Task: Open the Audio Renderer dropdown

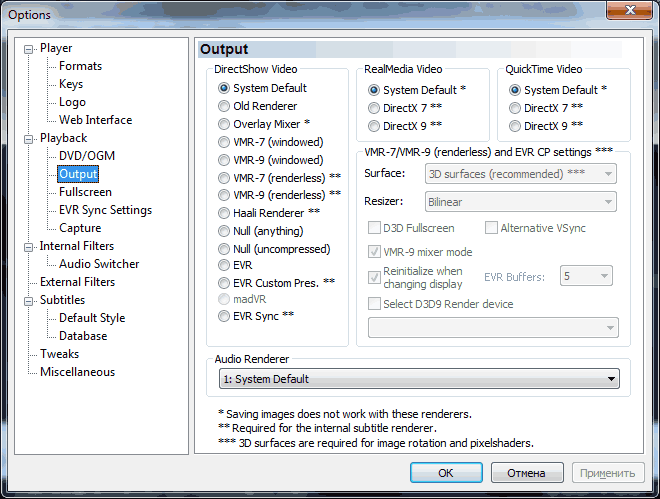Action: click(x=418, y=379)
